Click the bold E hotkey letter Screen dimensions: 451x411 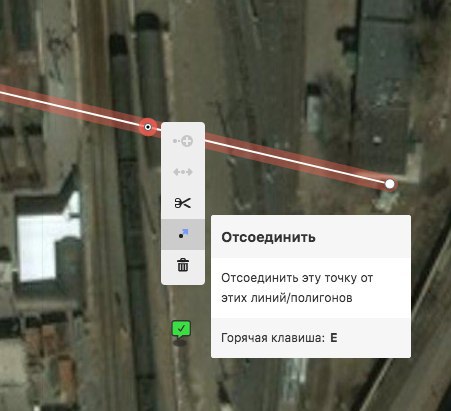pyautogui.click(x=334, y=338)
